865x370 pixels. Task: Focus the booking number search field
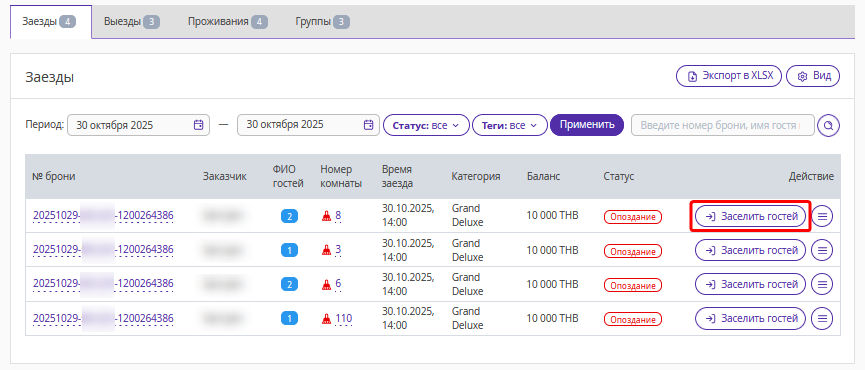point(723,125)
